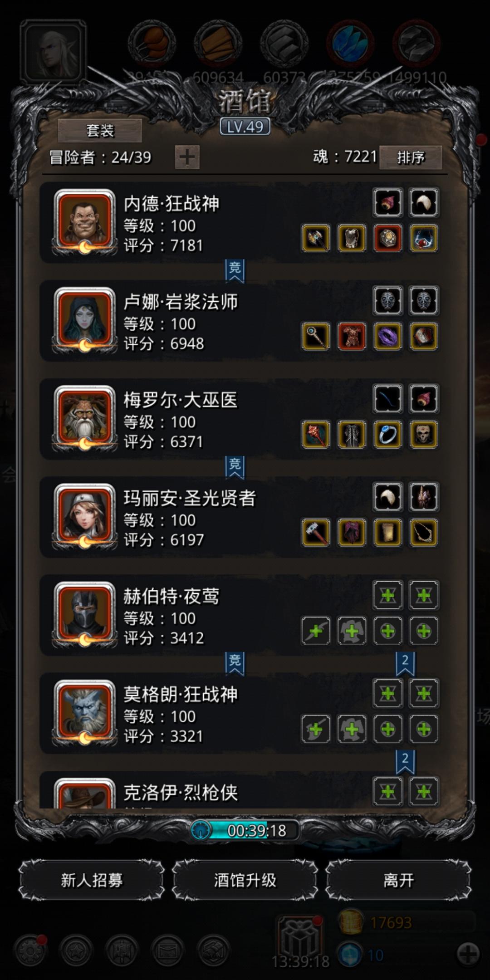Add armor to 莫格朗·狂战神's empty slot

click(x=352, y=729)
